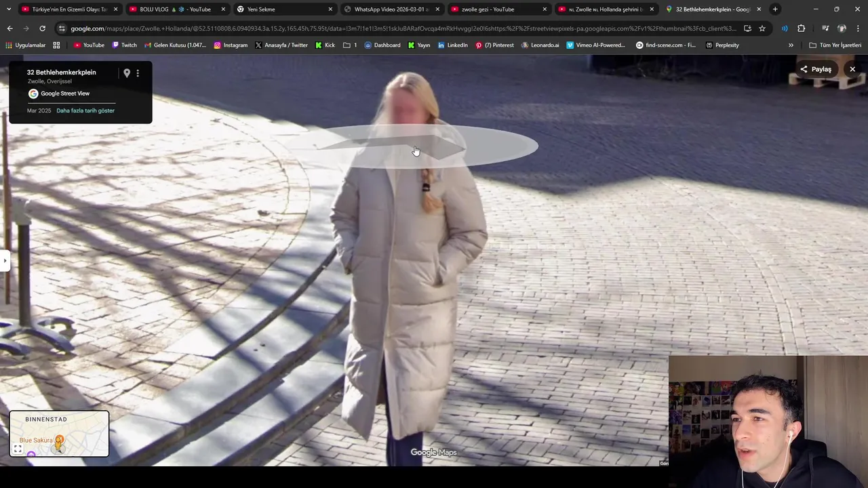868x488 pixels.
Task: Open the Leonardo.ai bookmark
Action: click(x=540, y=45)
